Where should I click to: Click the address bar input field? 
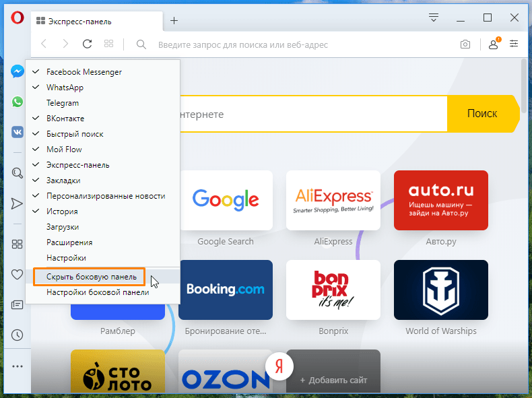(302, 45)
